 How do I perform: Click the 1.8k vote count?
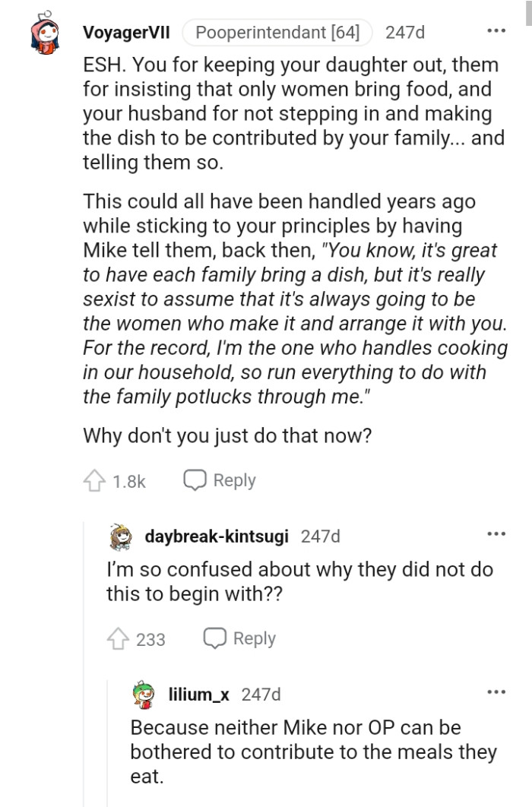point(128,481)
